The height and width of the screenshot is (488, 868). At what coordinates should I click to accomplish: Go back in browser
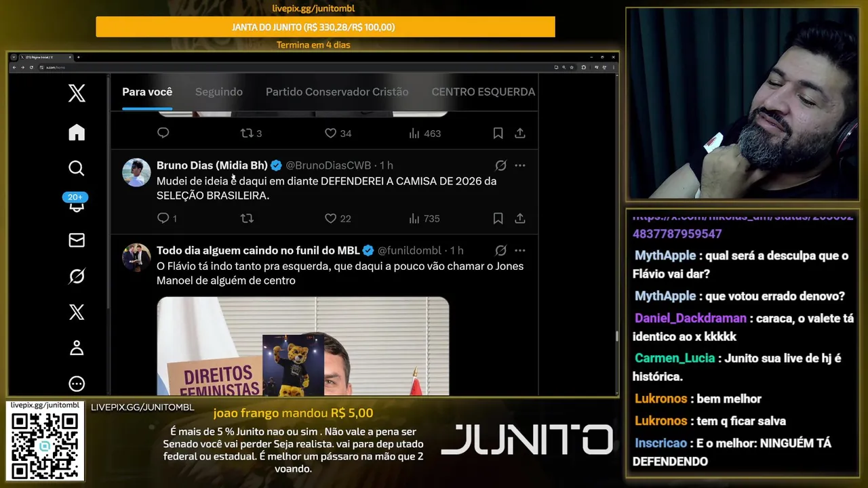tap(14, 67)
